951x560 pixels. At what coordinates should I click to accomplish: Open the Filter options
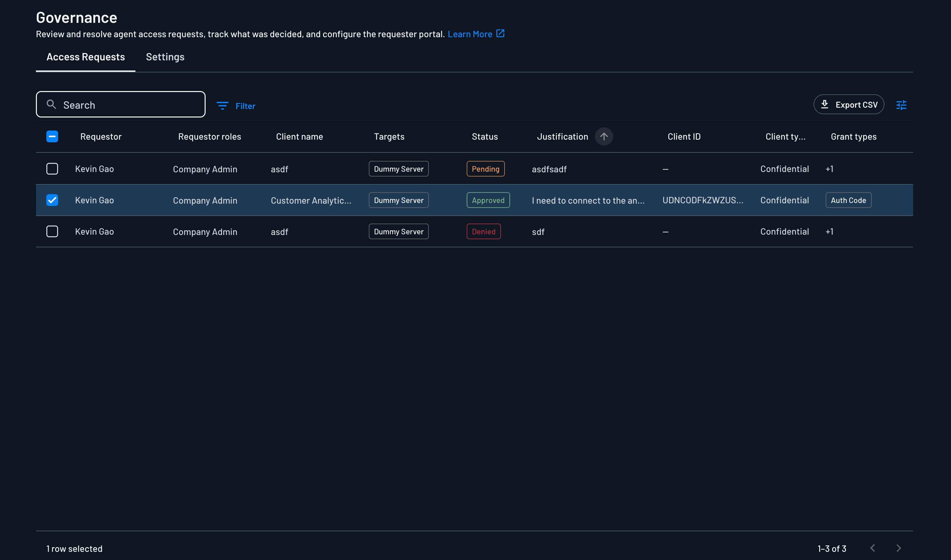[x=236, y=106]
